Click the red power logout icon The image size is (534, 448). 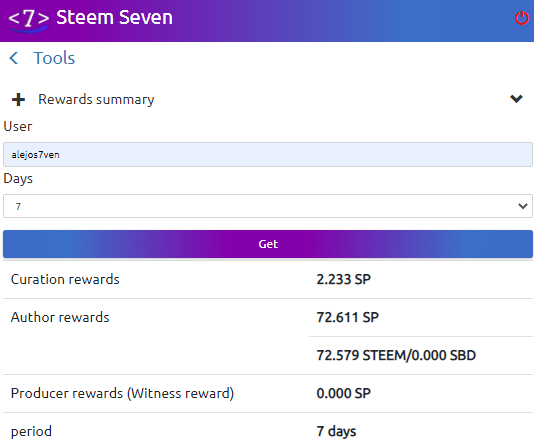click(x=521, y=18)
